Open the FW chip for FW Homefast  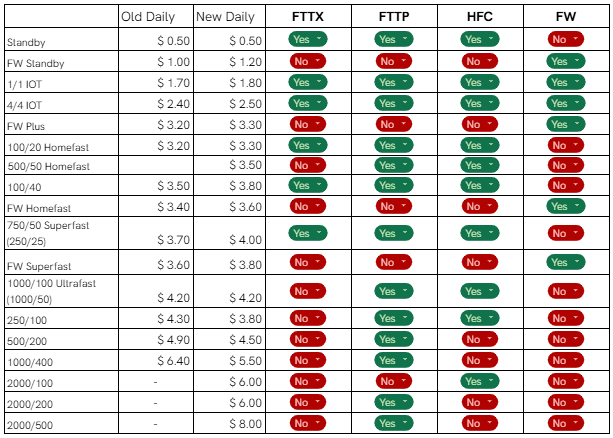tap(568, 206)
